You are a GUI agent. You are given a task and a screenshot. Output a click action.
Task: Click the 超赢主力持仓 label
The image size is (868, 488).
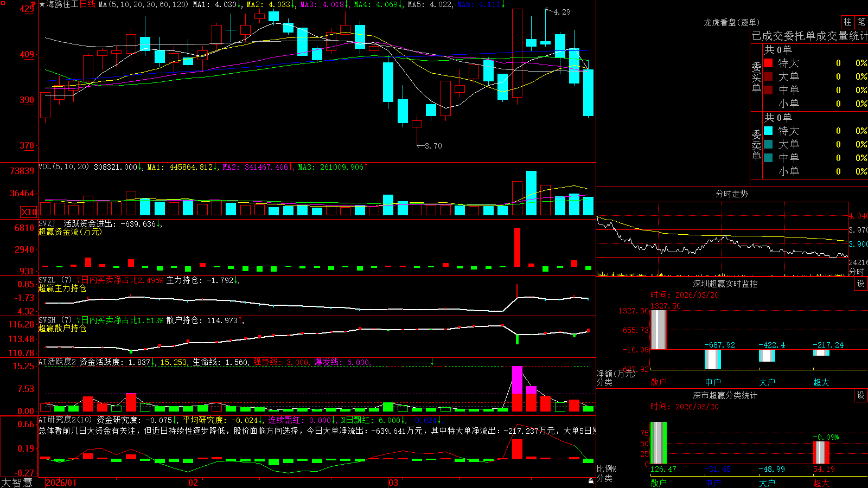pyautogui.click(x=62, y=288)
